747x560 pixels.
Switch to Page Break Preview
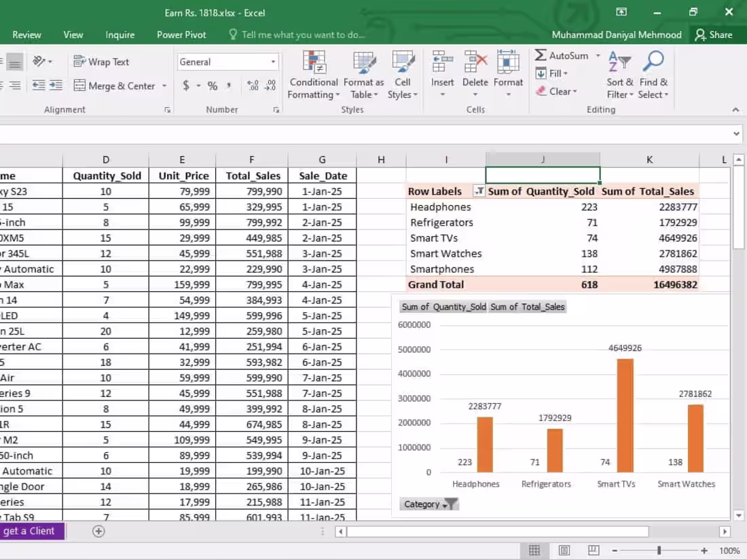click(x=594, y=550)
